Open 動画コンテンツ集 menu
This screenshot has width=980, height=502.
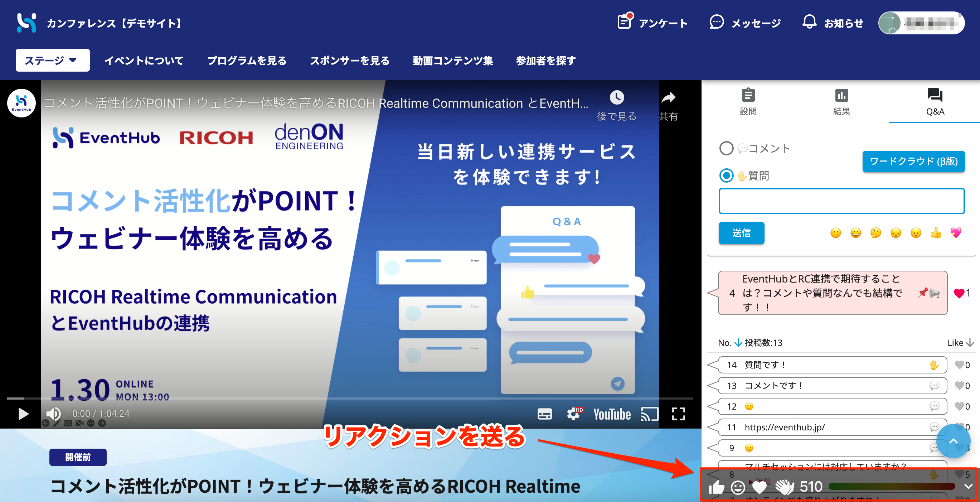[x=453, y=61]
